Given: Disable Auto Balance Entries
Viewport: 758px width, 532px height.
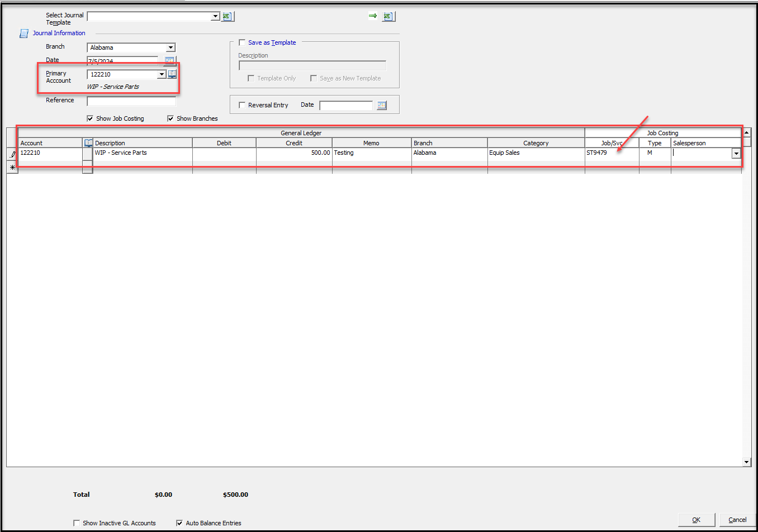Looking at the screenshot, I should (179, 523).
